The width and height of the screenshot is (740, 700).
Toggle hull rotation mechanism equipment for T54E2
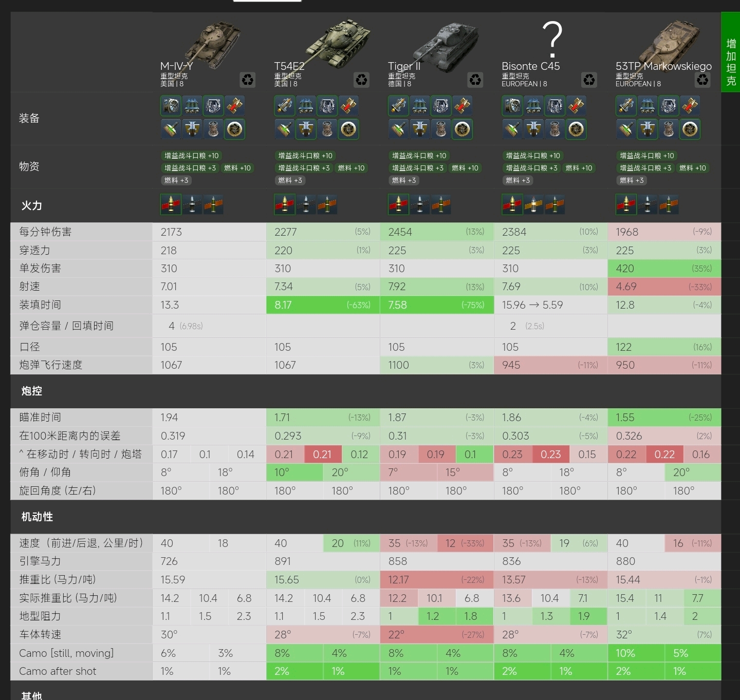point(306,129)
